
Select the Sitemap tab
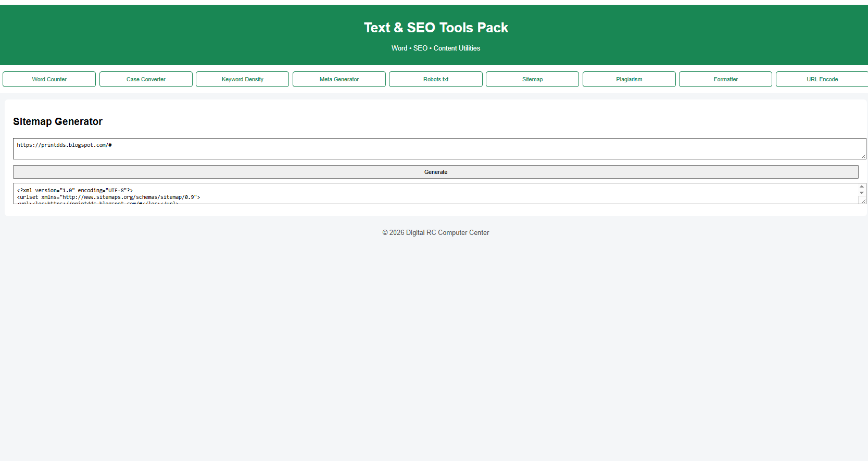[532, 79]
